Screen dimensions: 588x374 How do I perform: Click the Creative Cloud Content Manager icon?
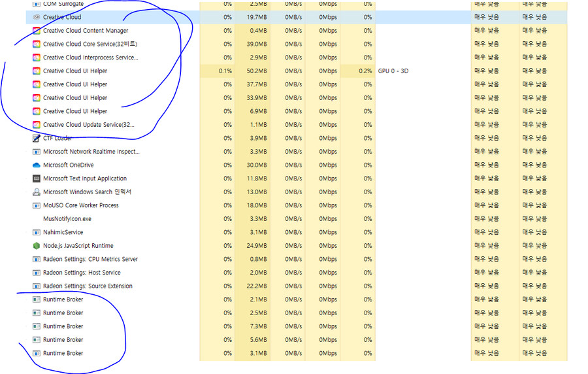click(37, 30)
